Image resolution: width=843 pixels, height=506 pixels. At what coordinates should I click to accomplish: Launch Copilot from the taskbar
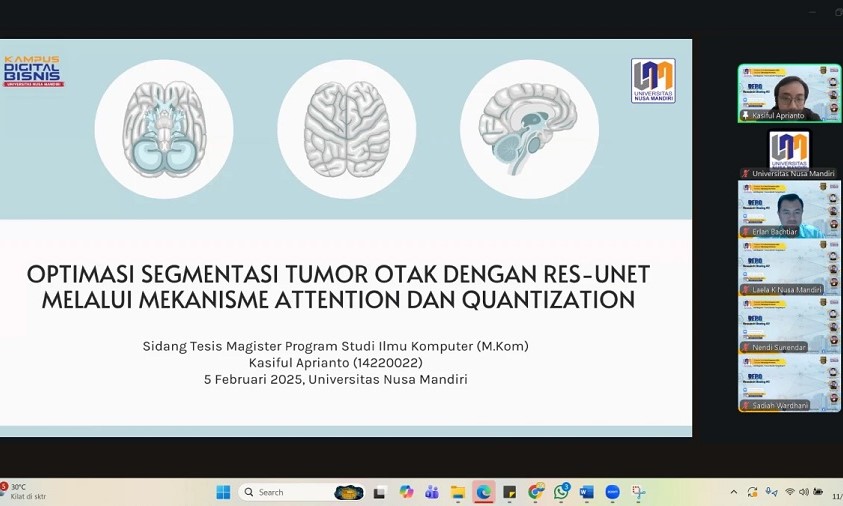406,492
